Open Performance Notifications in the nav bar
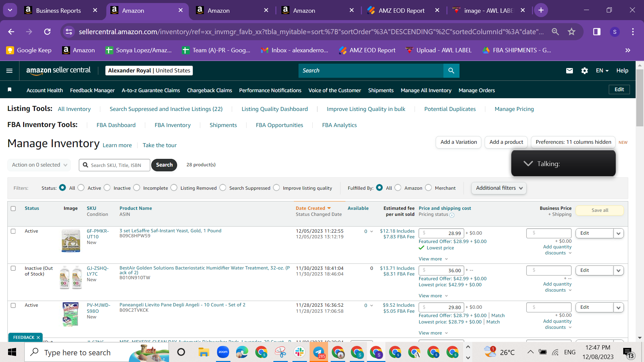Image resolution: width=644 pixels, height=362 pixels. coord(270,90)
